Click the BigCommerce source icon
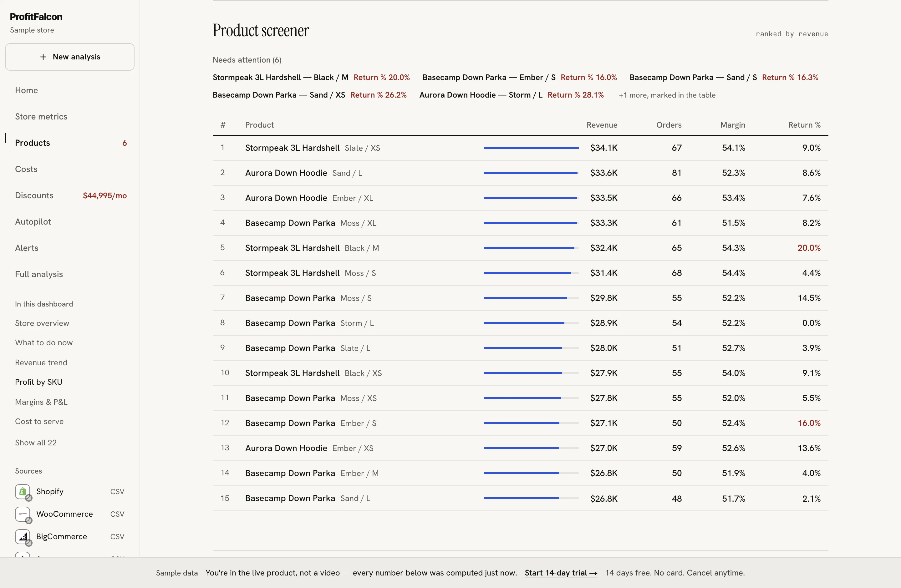Screen dimensions: 901x588 [x=23, y=536]
